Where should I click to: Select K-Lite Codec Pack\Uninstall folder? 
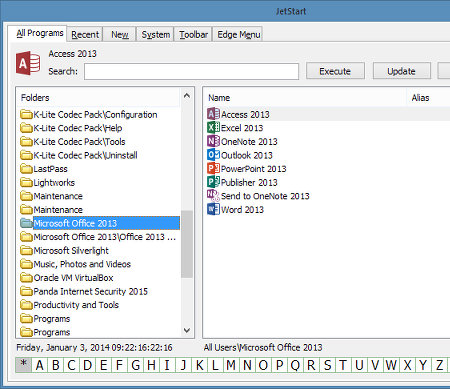pyautogui.click(x=85, y=155)
